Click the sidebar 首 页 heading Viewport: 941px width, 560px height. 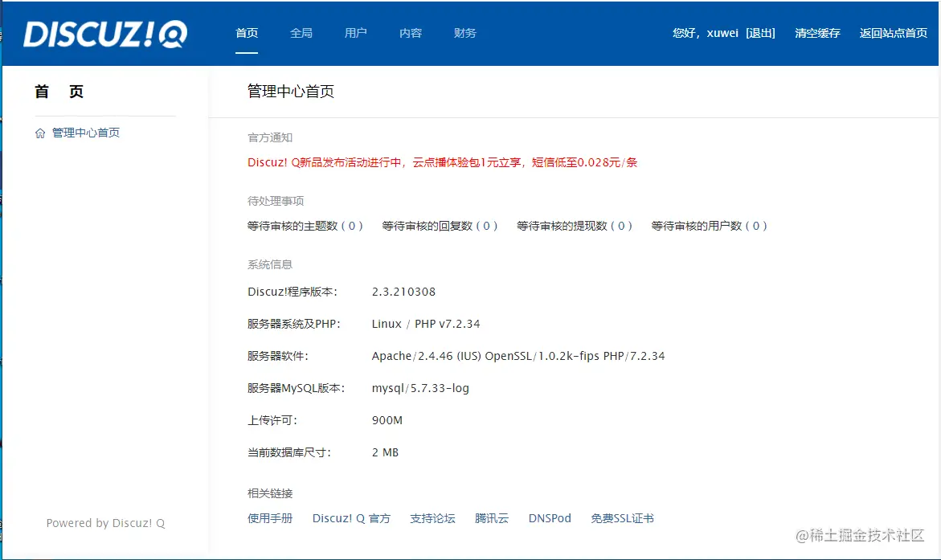(59, 92)
